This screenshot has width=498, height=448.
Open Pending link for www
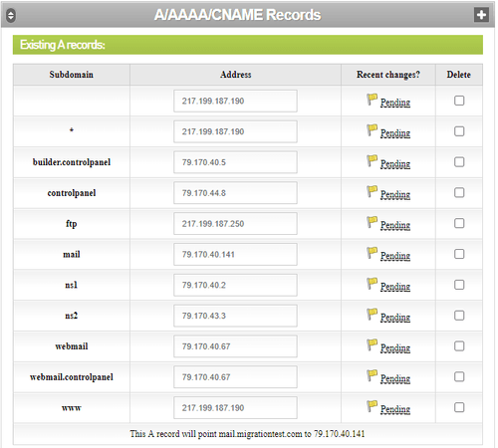tap(395, 409)
